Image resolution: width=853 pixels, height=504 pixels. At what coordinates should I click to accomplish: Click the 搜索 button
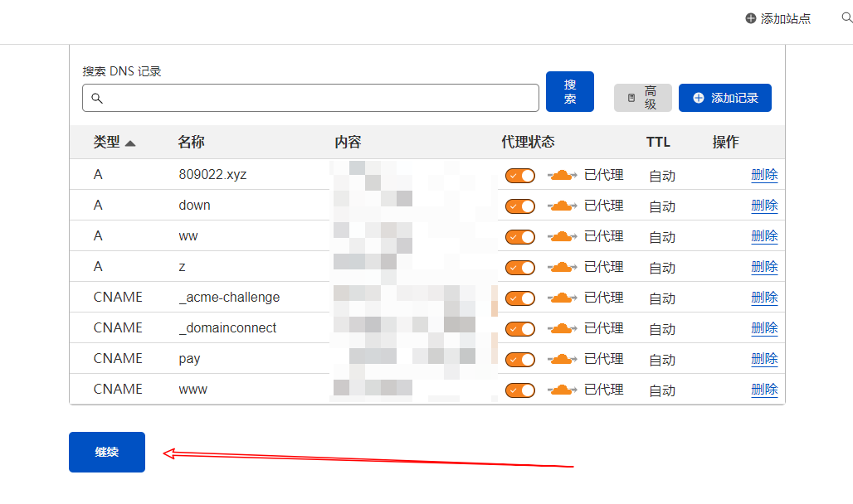click(569, 91)
